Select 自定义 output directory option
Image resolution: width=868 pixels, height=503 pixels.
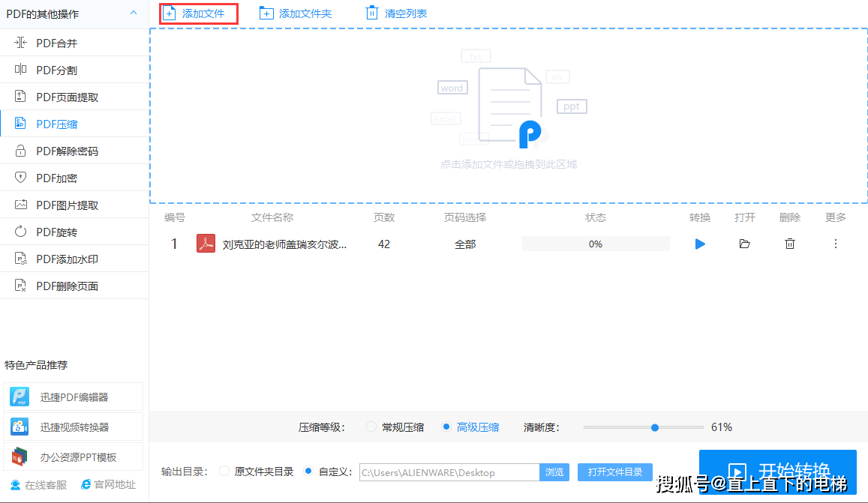pos(308,472)
